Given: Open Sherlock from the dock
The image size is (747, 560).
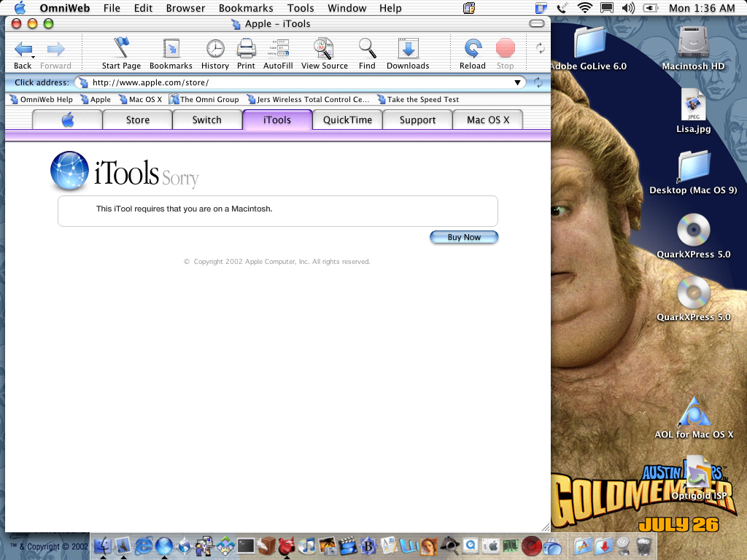Looking at the screenshot, I should (x=449, y=545).
